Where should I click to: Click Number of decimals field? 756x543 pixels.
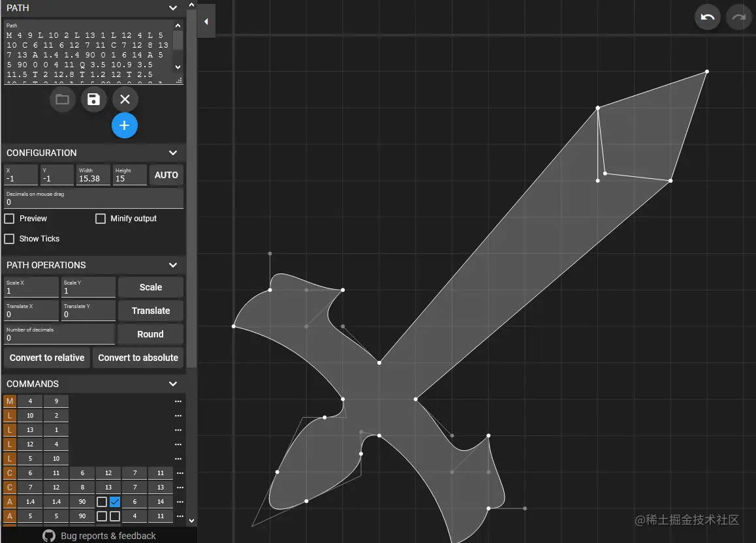[x=60, y=334]
